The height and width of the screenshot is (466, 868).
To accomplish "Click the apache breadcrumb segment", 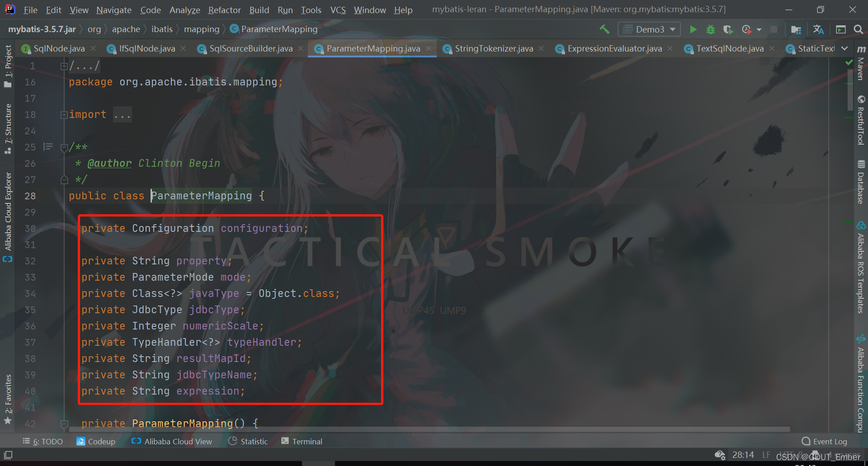I will point(126,29).
